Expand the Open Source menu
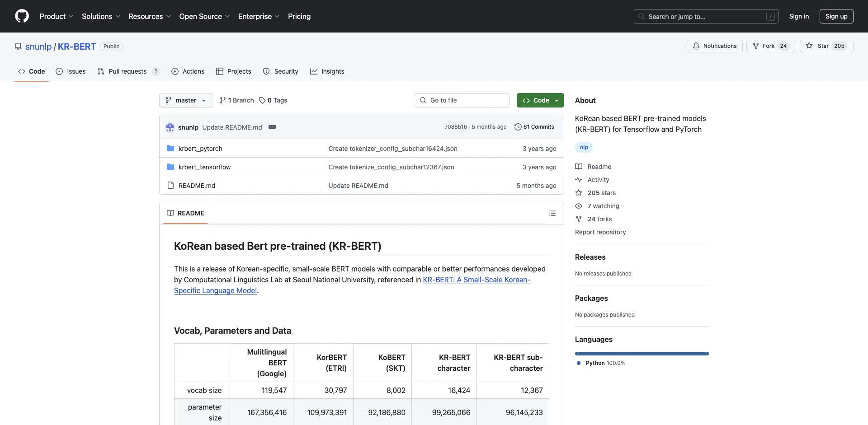 tap(204, 16)
